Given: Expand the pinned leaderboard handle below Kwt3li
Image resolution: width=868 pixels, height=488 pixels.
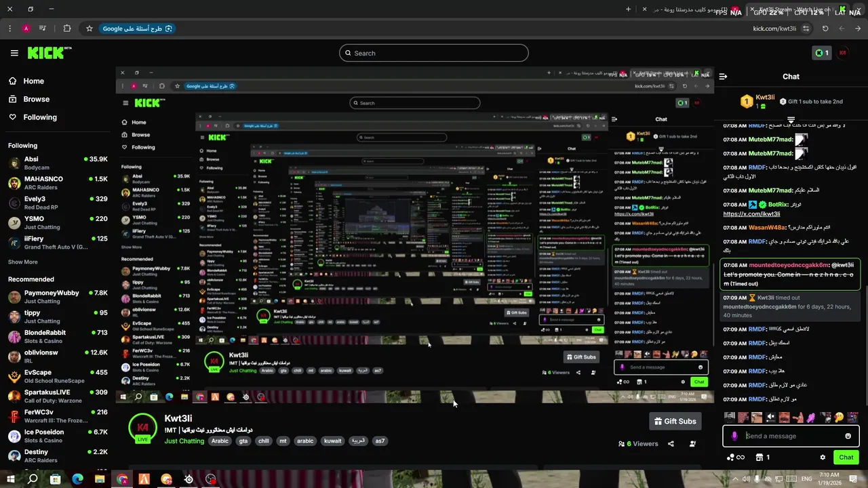Looking at the screenshot, I should pos(791,119).
